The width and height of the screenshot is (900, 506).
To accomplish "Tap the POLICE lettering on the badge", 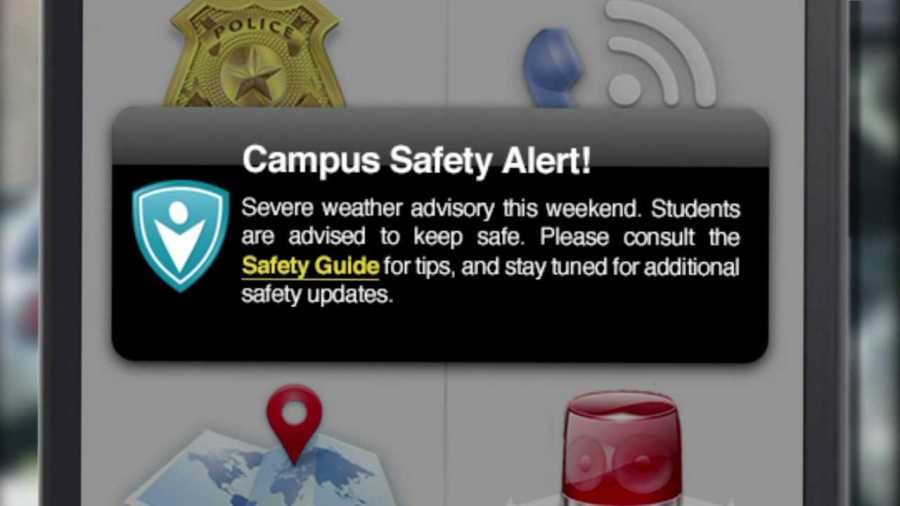I will click(255, 29).
